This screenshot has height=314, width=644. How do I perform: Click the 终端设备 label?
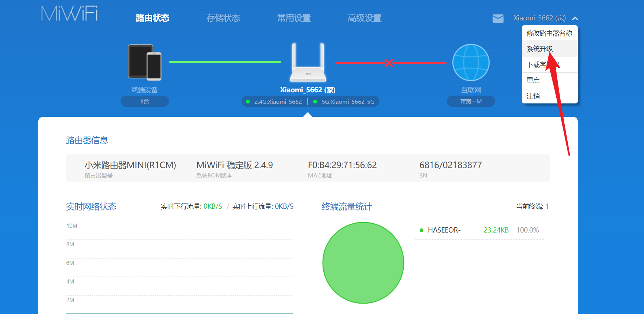click(145, 90)
